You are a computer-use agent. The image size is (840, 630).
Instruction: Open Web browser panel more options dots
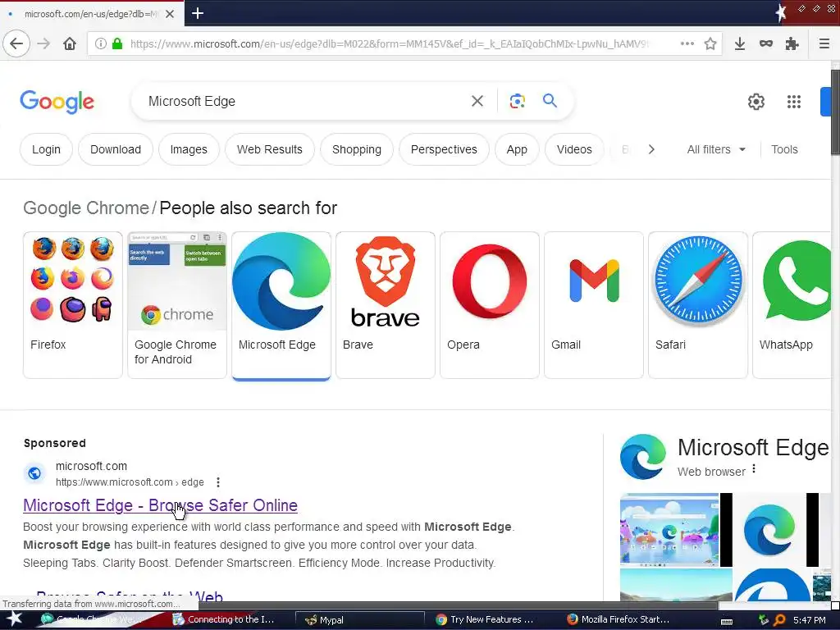[754, 469]
